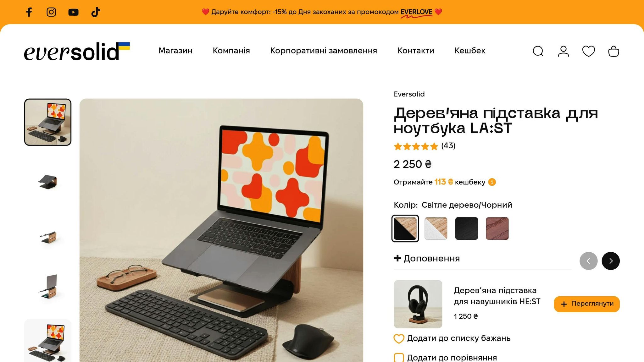Click the cashback info icon
The height and width of the screenshot is (362, 644).
pos(492,182)
